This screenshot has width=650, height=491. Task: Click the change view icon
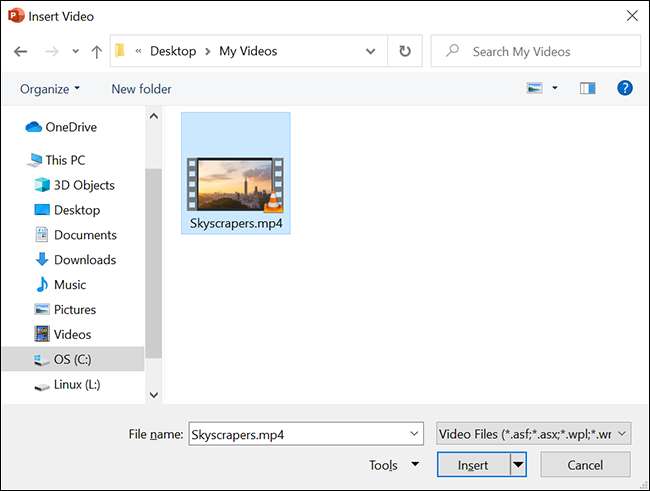point(534,89)
